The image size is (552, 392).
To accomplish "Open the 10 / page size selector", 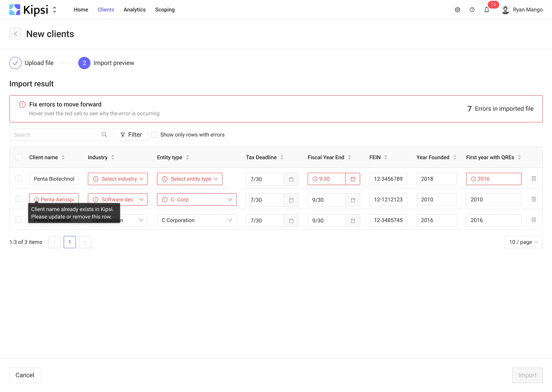I will (523, 242).
